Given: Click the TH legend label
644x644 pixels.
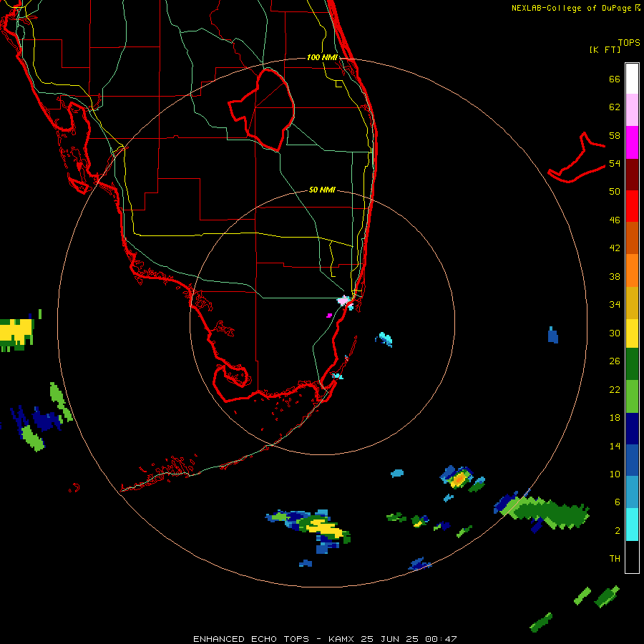Looking at the screenshot, I should tap(615, 559).
